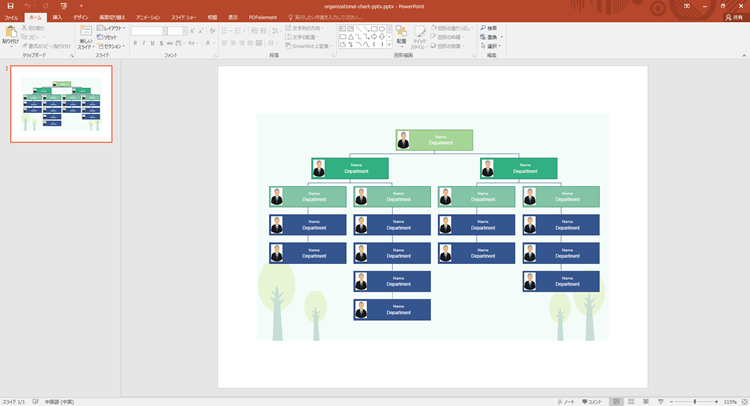
Task: Click the Save icon in quick access toolbar
Action: [9, 6]
